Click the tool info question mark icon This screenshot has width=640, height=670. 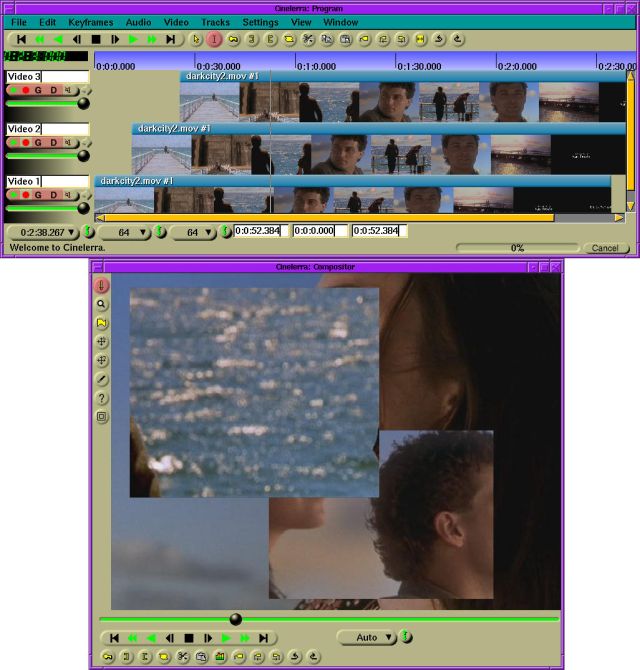102,398
